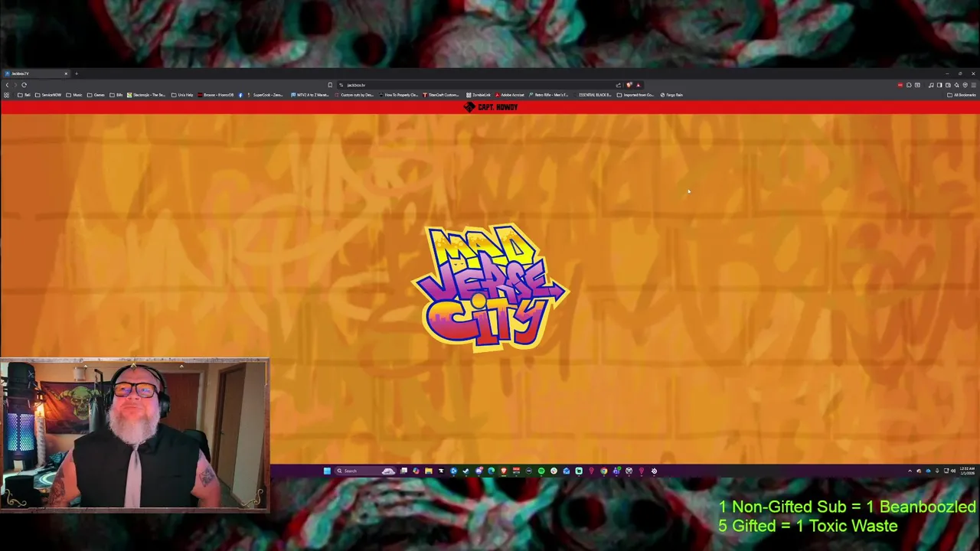Viewport: 980px width, 551px height.
Task: Open Spotify from the taskbar
Action: [541, 471]
